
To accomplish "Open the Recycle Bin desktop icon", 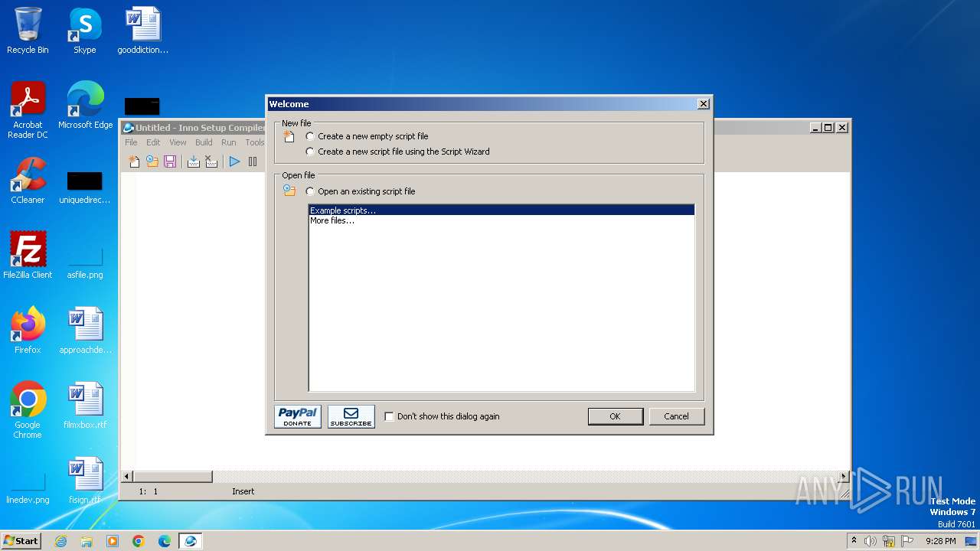I will coord(28,31).
